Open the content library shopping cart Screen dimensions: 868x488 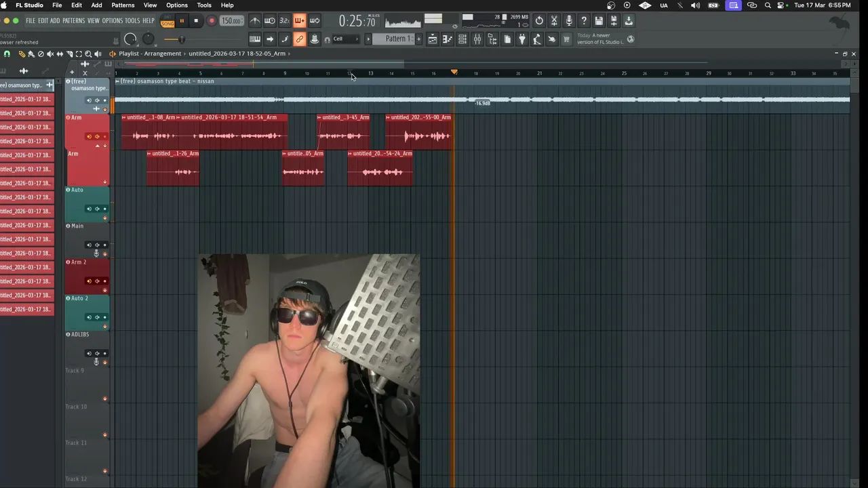[566, 39]
